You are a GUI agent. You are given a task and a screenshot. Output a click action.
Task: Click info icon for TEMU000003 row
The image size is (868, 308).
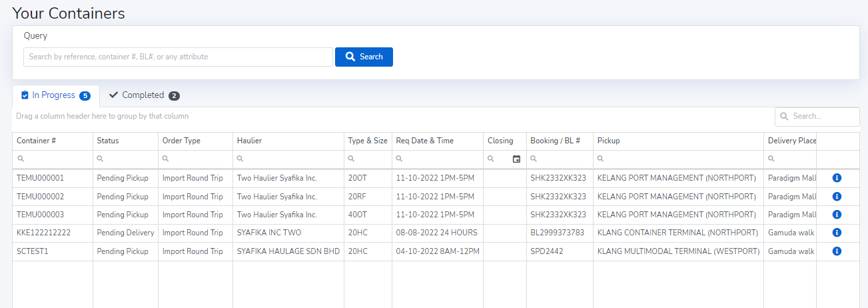point(837,215)
